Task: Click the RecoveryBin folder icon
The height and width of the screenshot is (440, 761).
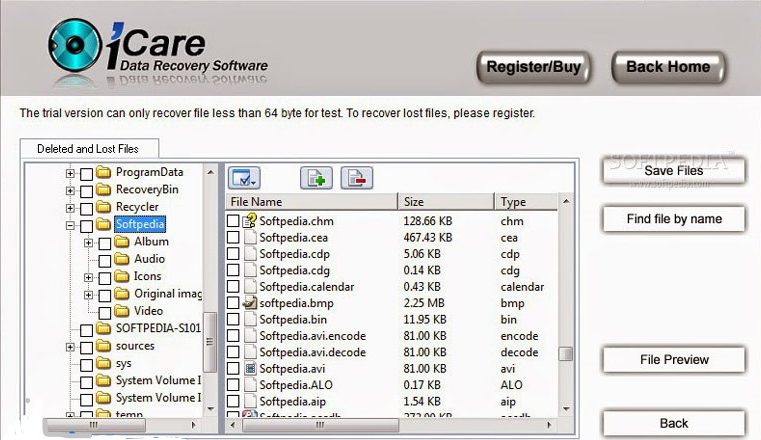Action: coord(103,190)
